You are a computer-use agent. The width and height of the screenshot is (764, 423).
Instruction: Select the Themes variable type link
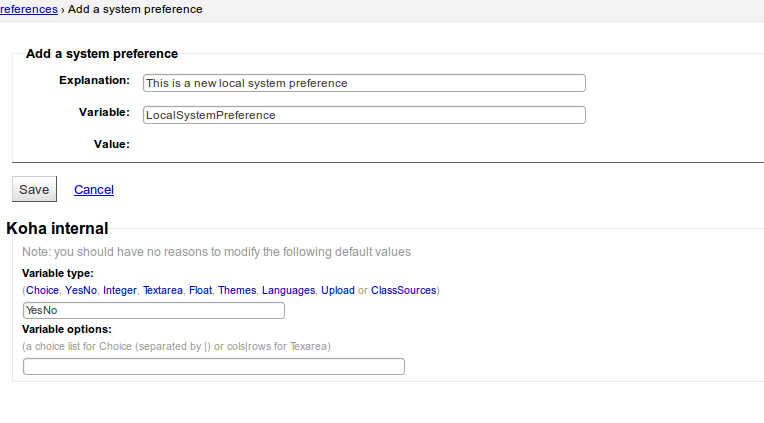[x=237, y=290]
